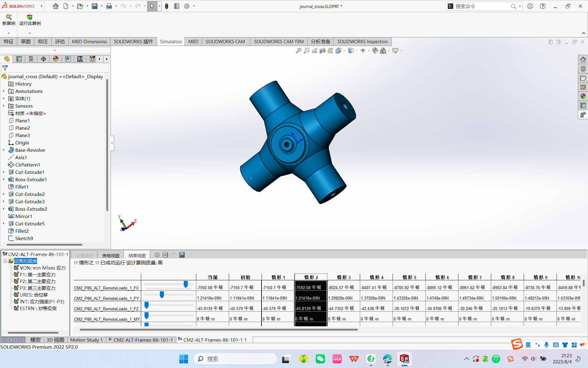Select the Zoom to Fit tool

coord(299,51)
